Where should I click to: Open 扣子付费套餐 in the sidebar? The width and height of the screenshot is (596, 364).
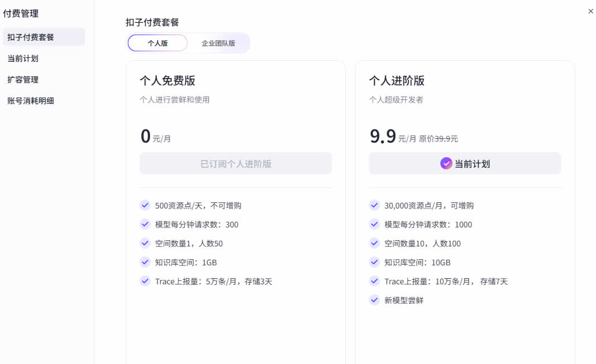point(31,37)
